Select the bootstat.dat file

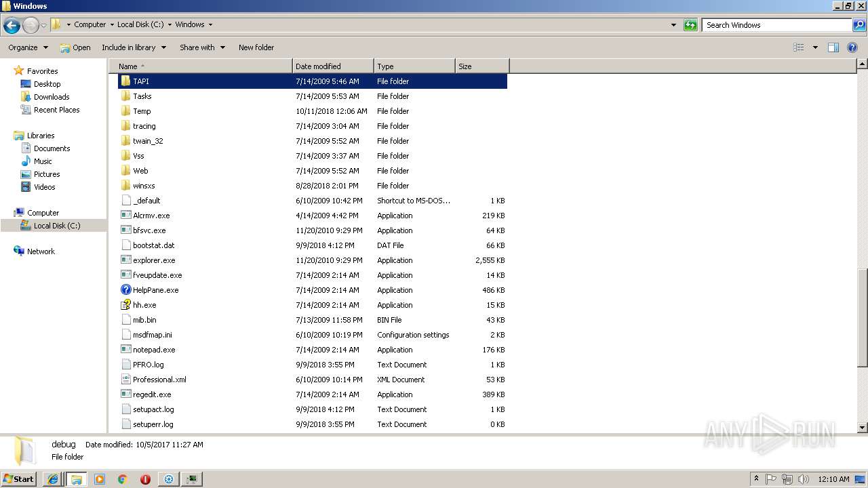click(312, 245)
